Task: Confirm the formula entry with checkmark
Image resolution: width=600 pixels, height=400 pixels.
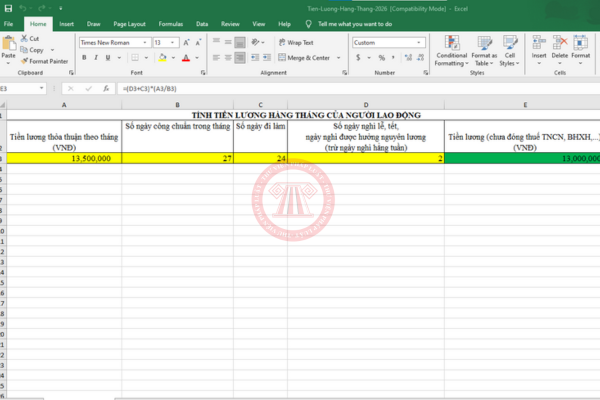Action: point(88,88)
